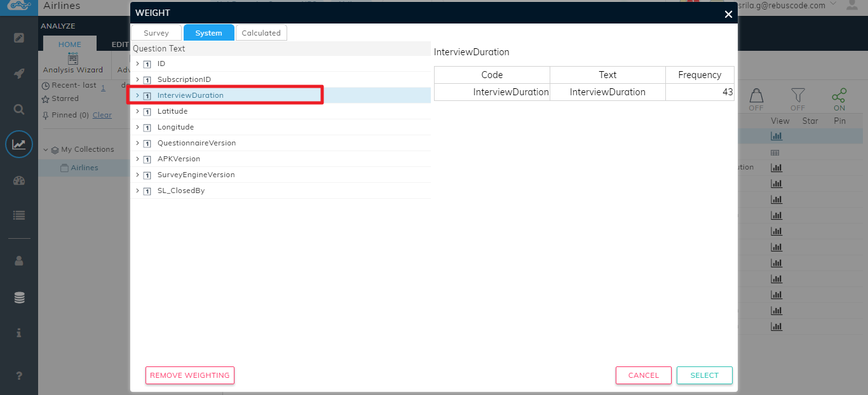
Task: Open the magnifier search icon in sidebar
Action: tap(19, 109)
